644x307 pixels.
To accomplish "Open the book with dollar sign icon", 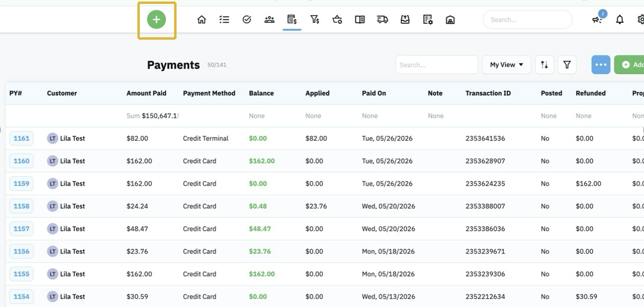I will (x=360, y=20).
